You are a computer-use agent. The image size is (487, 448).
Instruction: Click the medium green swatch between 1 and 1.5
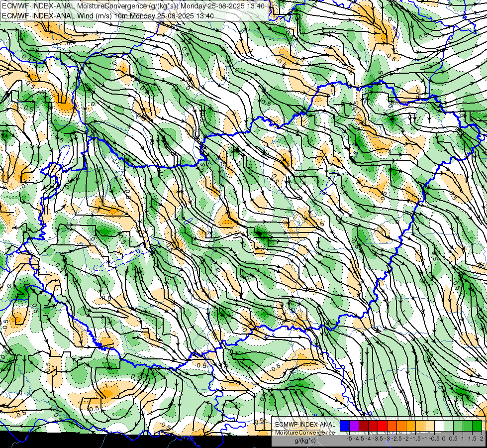point(468,426)
